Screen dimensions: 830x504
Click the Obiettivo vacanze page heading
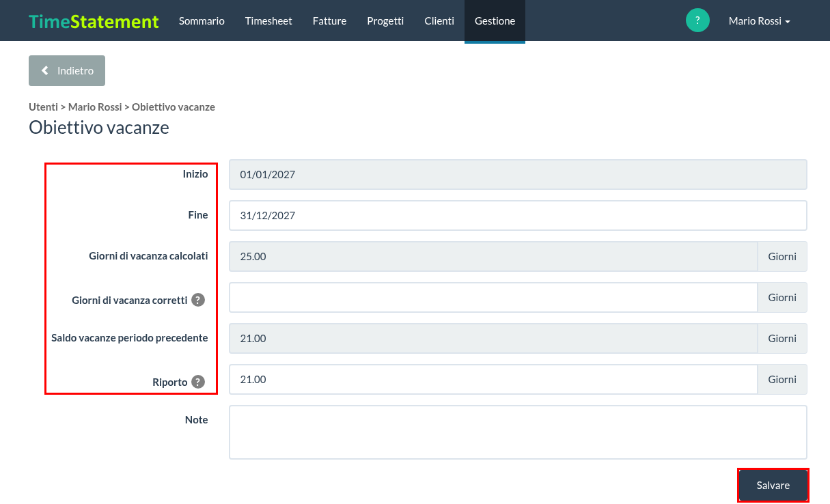(x=99, y=128)
